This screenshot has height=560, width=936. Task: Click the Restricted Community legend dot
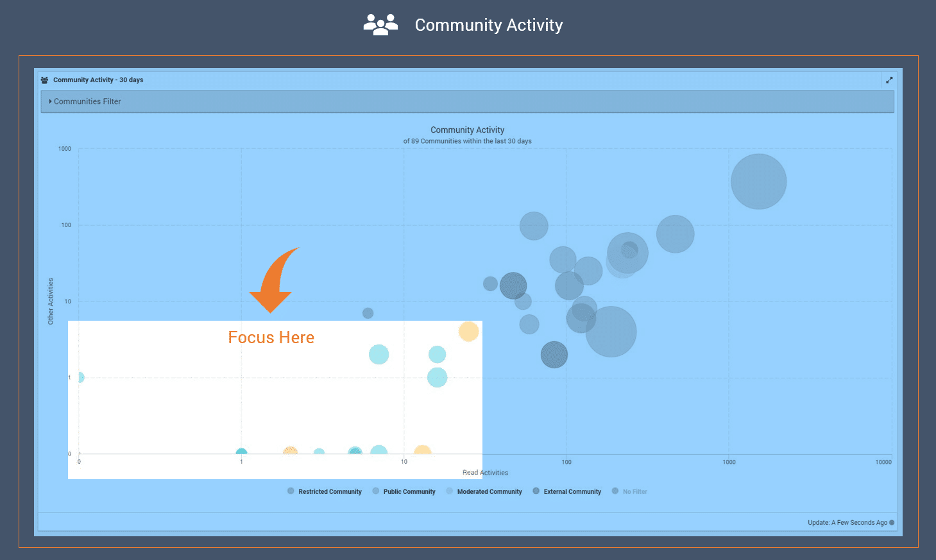[x=291, y=491]
